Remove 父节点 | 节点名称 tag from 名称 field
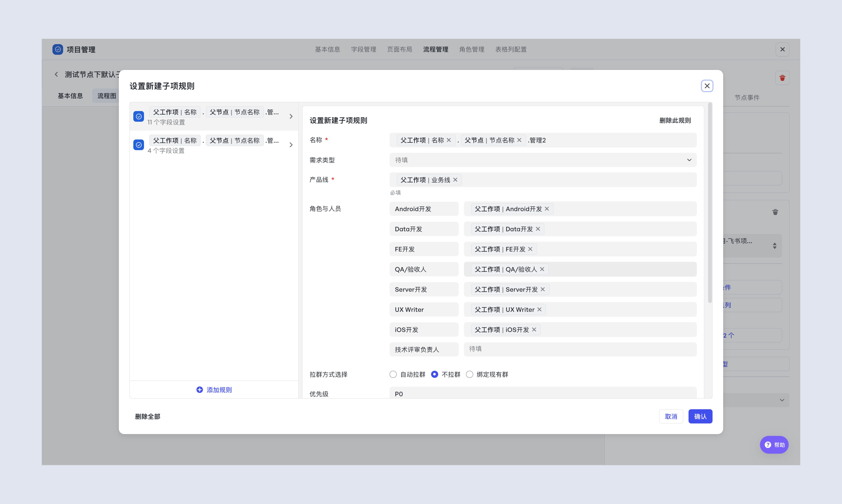Screen dimensions: 842x504 point(519,140)
